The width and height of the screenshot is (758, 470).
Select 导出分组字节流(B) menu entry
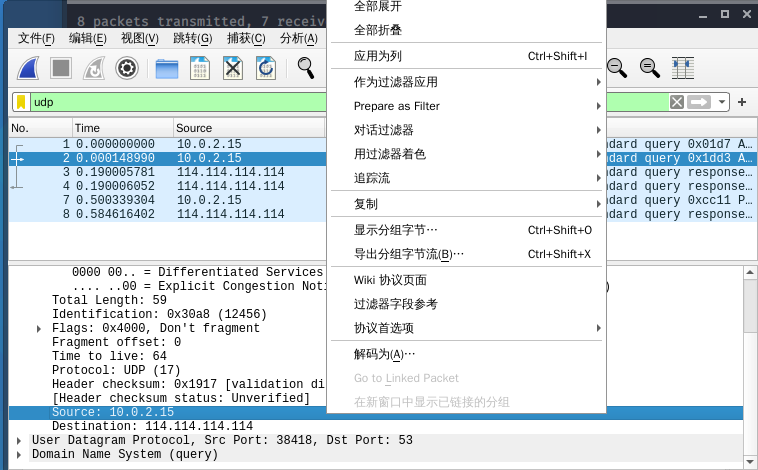466,254
